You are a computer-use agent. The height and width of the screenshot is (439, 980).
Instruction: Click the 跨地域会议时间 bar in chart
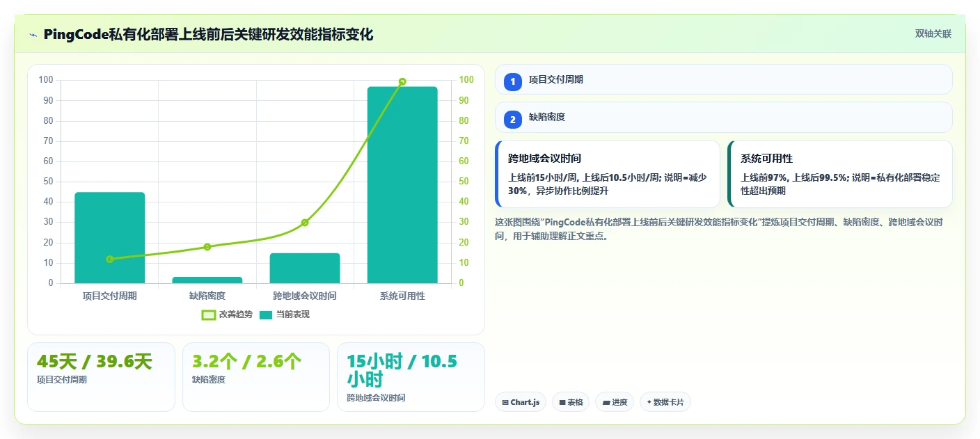click(x=305, y=269)
